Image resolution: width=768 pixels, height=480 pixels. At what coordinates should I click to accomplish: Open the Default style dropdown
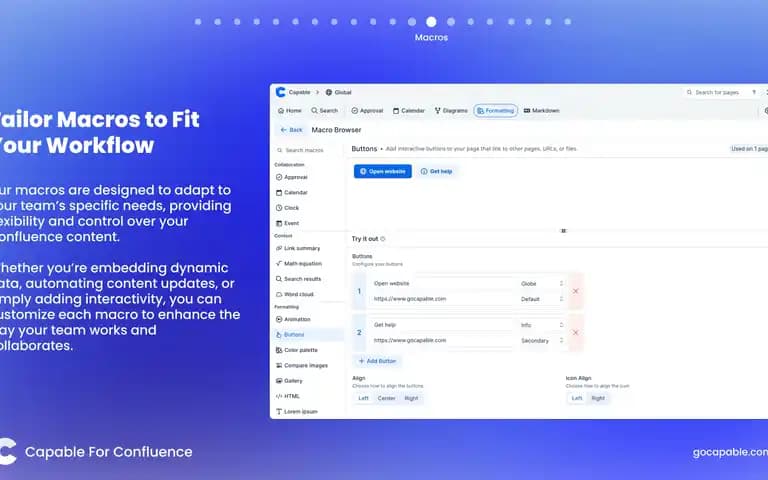tap(541, 299)
